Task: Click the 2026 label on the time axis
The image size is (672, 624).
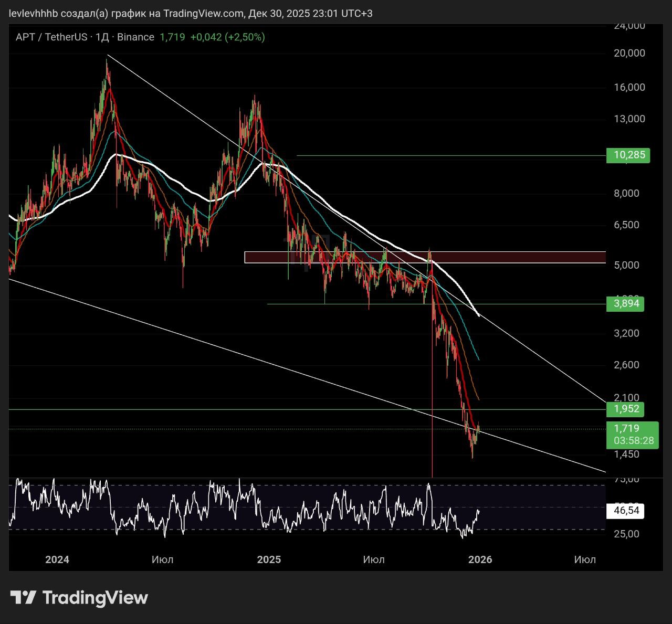Action: point(480,559)
